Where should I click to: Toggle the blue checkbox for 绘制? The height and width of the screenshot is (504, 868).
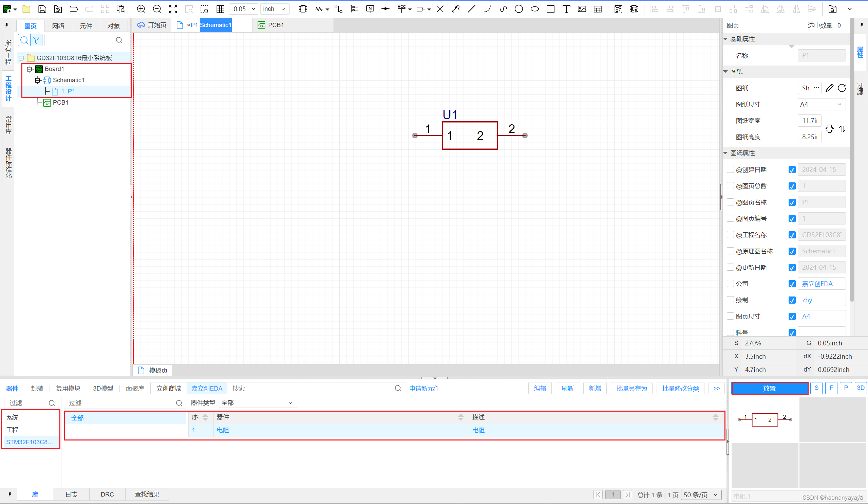pyautogui.click(x=792, y=300)
